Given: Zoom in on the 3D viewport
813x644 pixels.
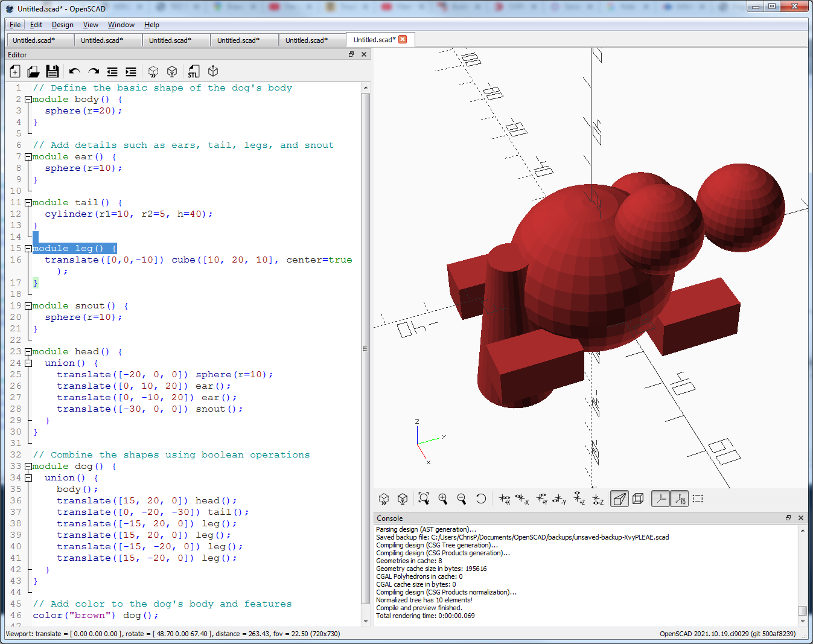Looking at the screenshot, I should tap(443, 499).
